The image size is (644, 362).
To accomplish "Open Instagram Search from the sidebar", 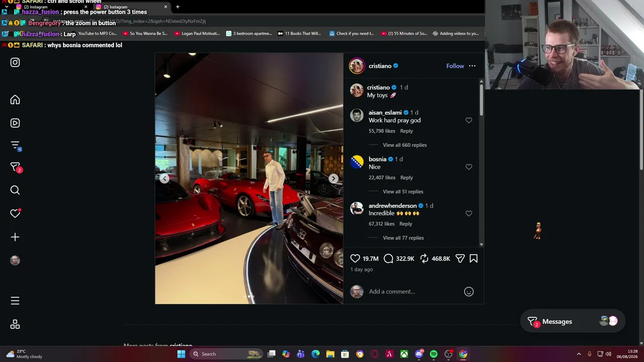I will [x=15, y=190].
